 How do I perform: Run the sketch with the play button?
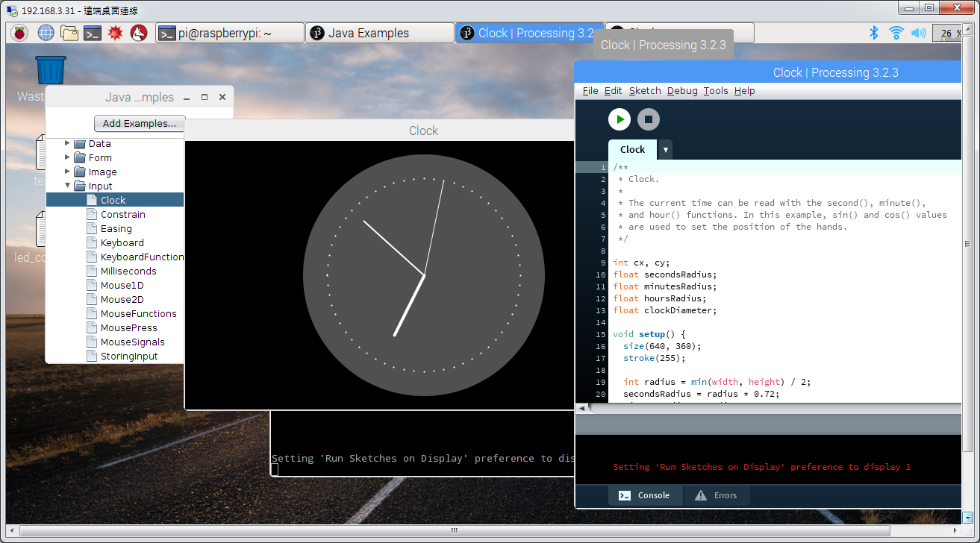click(619, 119)
